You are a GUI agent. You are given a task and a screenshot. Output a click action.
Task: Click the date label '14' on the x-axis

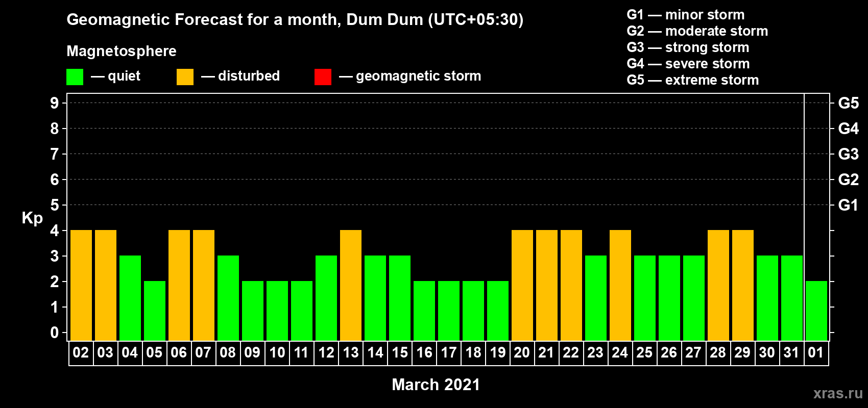point(375,353)
